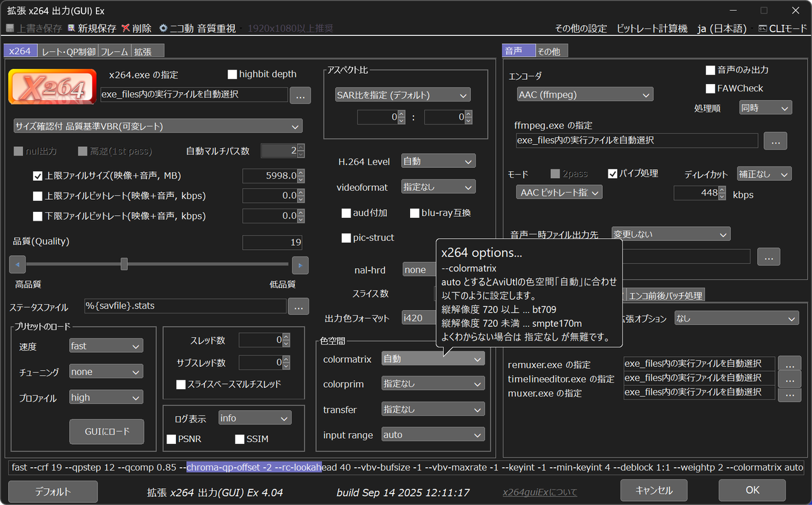Screen dimensions: 812x505
Task: Open ビットレート計算機 menu
Action: coord(652,28)
